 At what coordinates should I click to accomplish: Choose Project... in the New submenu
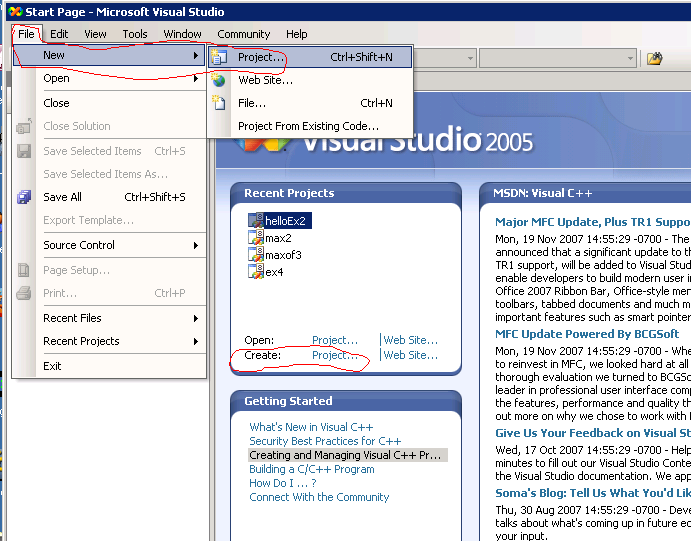point(310,57)
